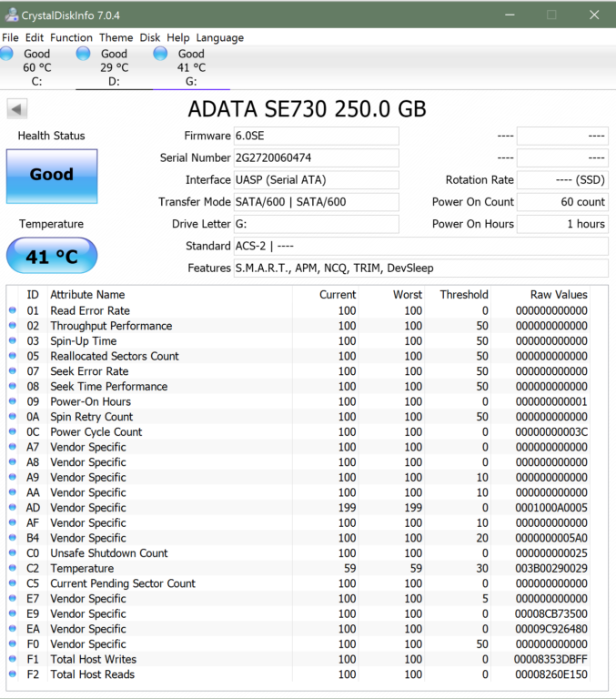Click the 41 °C temperature button
Screen dimensions: 616x699
tap(52, 257)
